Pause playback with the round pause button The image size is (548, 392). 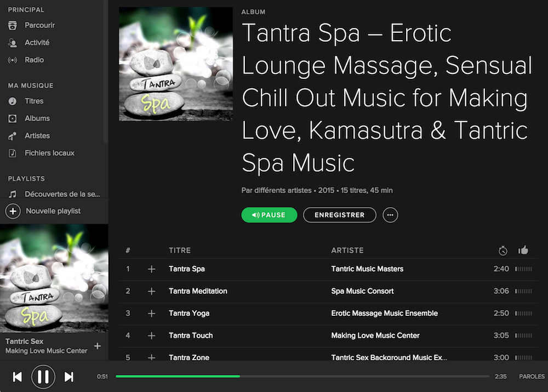pyautogui.click(x=43, y=377)
